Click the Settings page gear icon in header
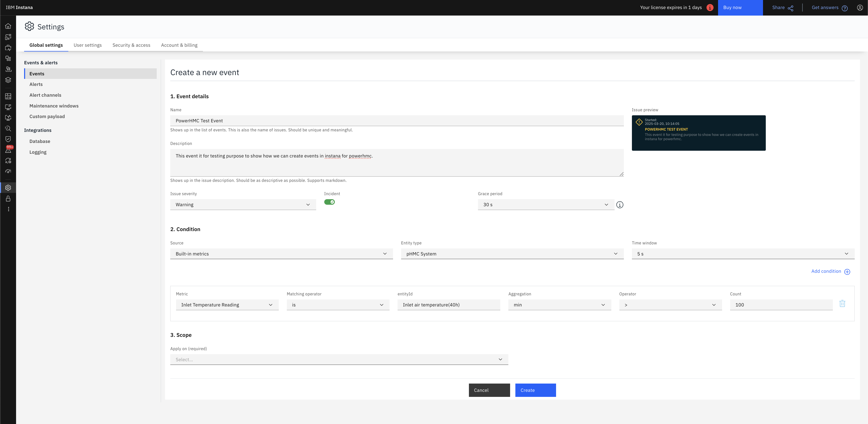Screen dimensions: 868x424 click(29, 26)
